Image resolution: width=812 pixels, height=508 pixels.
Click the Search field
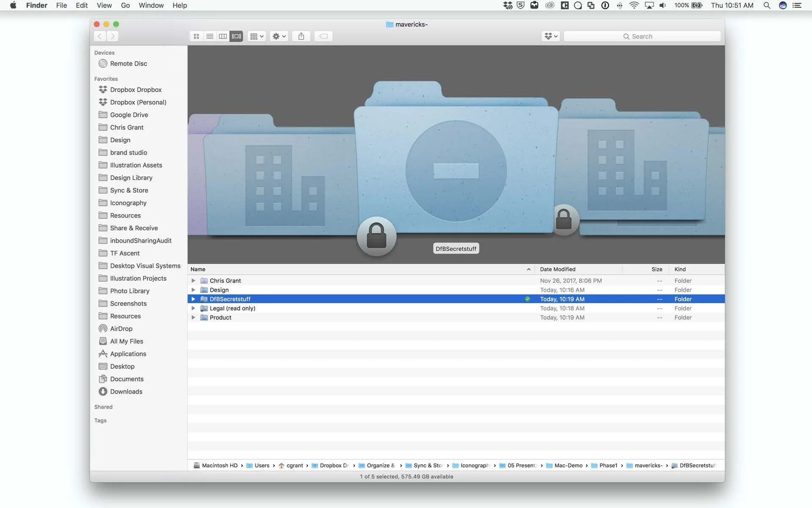tap(642, 36)
